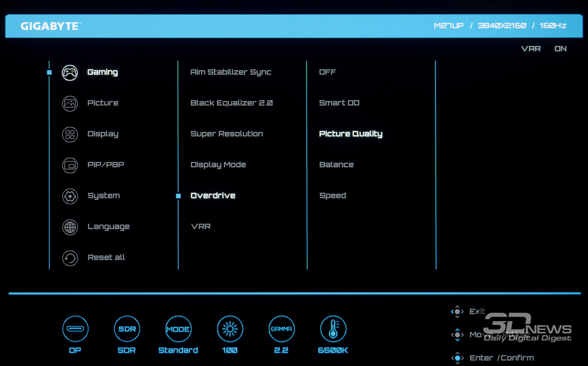Click the System gear icon

coord(70,196)
